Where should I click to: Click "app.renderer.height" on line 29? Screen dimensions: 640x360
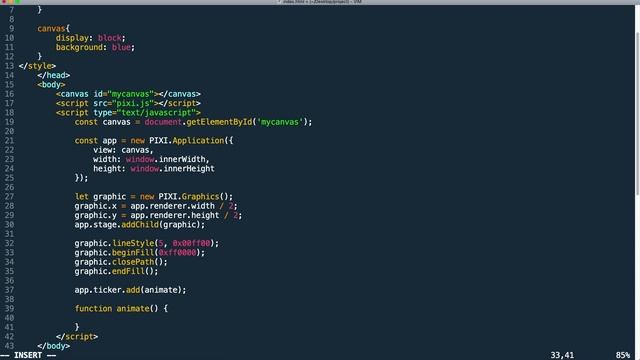[175, 216]
